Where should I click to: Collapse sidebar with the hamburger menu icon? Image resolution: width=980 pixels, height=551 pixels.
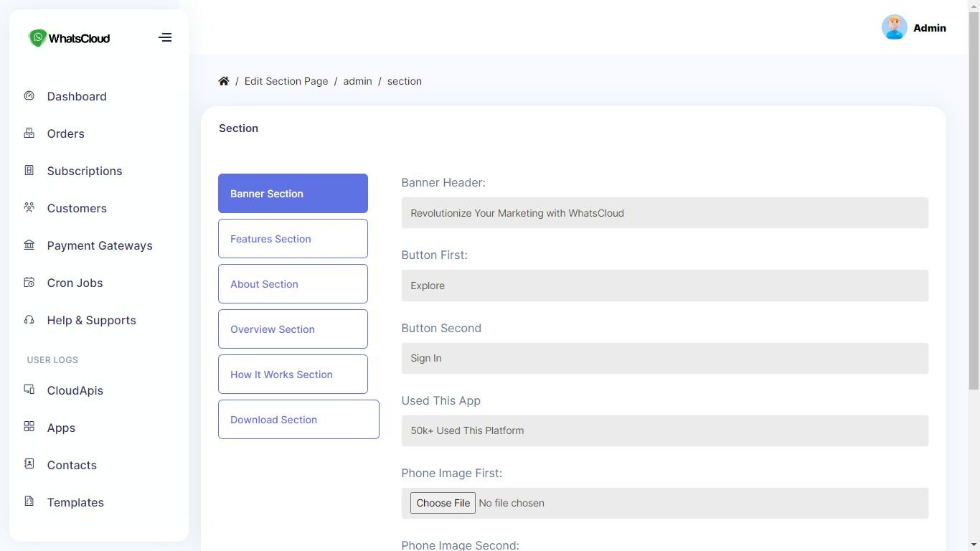click(x=165, y=37)
